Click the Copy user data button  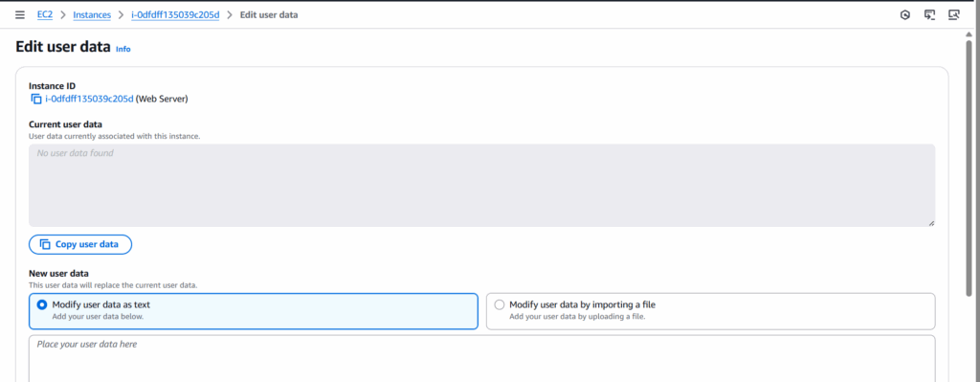(80, 244)
